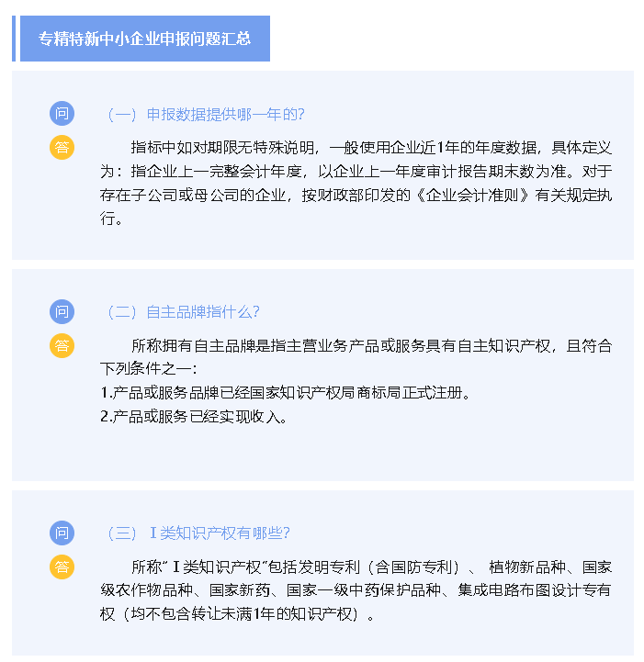This screenshot has height=662, width=644.
Task: Click the paragraph starting 所称"Ⅰ类知识产权"包括发明专利
Action: [x=356, y=590]
